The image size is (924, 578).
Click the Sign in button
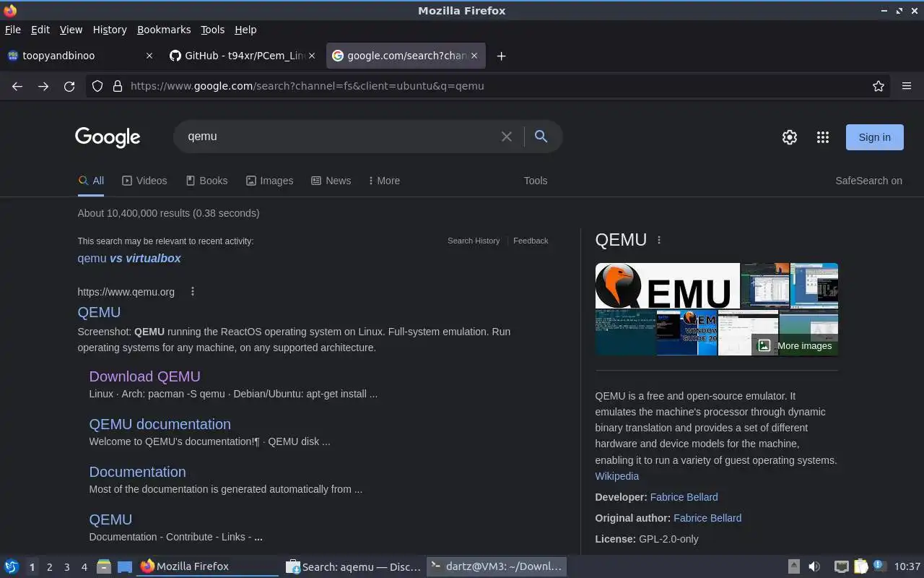coord(874,137)
